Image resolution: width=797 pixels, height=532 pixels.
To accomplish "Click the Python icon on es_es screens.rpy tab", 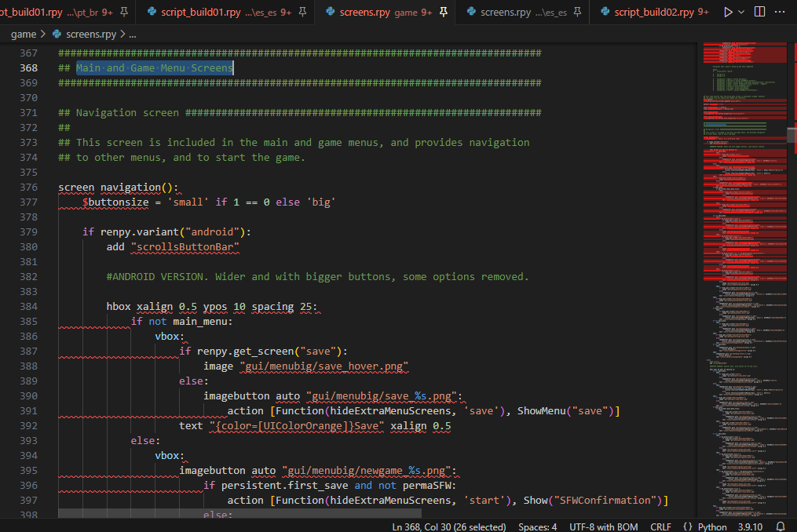I will tap(471, 11).
